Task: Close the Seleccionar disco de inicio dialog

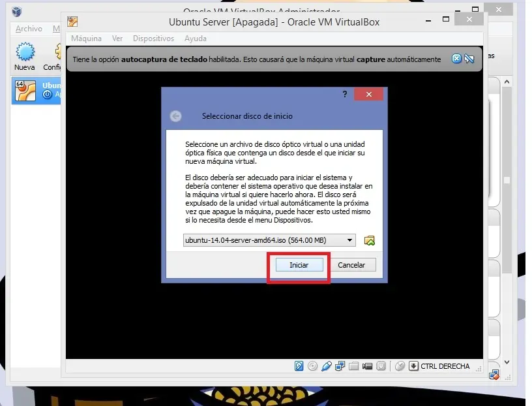Action: click(x=369, y=94)
